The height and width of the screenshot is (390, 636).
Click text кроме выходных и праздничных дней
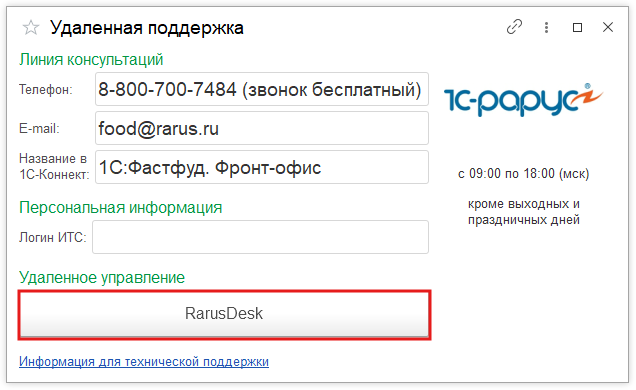pyautogui.click(x=524, y=212)
